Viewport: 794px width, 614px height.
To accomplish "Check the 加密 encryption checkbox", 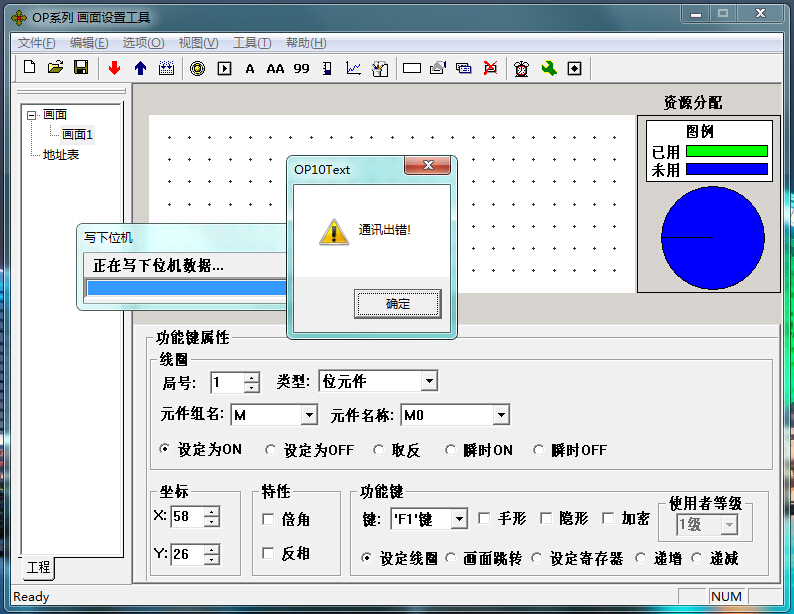I will [x=608, y=518].
